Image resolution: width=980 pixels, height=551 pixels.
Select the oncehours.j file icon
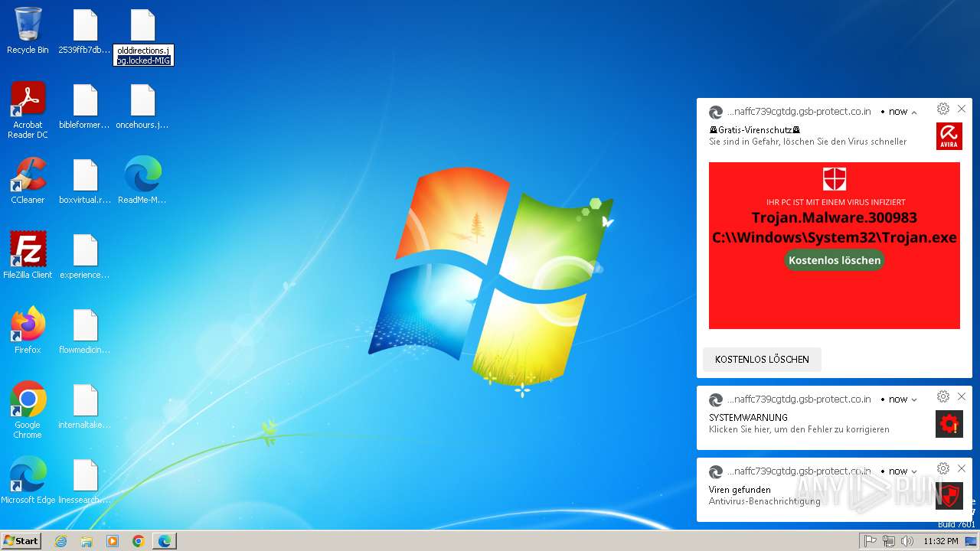(142, 106)
